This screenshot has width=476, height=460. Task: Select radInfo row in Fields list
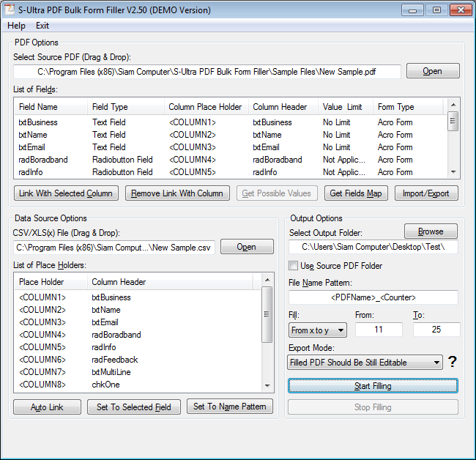pyautogui.click(x=231, y=172)
